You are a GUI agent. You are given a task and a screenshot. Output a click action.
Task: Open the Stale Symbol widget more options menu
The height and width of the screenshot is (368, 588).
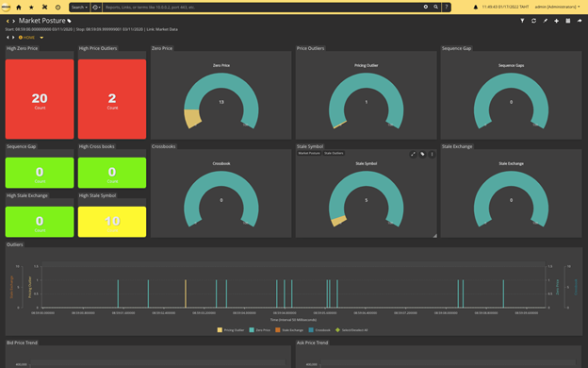point(432,154)
